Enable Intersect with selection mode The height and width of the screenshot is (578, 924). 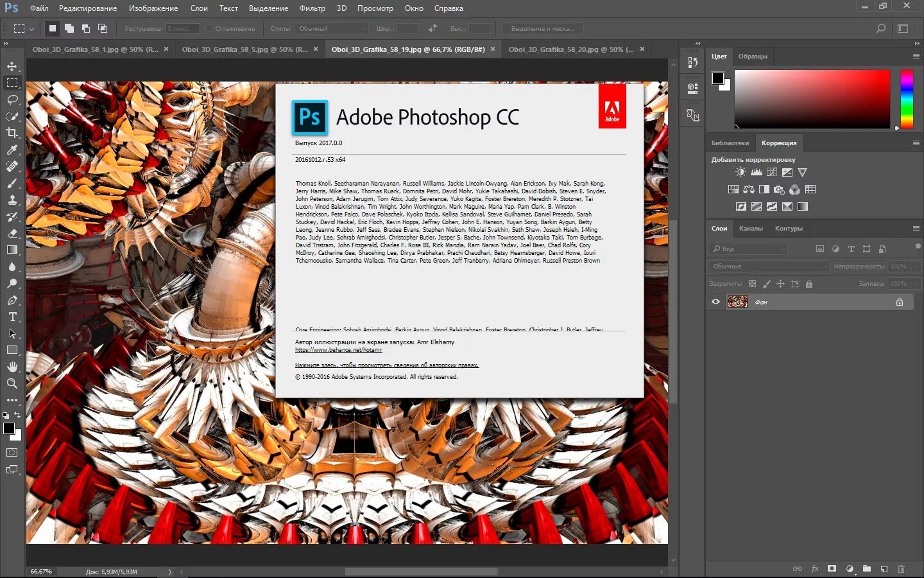[103, 28]
